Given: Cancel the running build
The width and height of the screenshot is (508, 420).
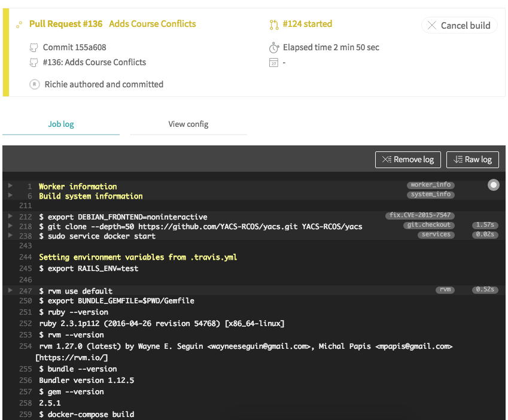Looking at the screenshot, I should tap(459, 25).
